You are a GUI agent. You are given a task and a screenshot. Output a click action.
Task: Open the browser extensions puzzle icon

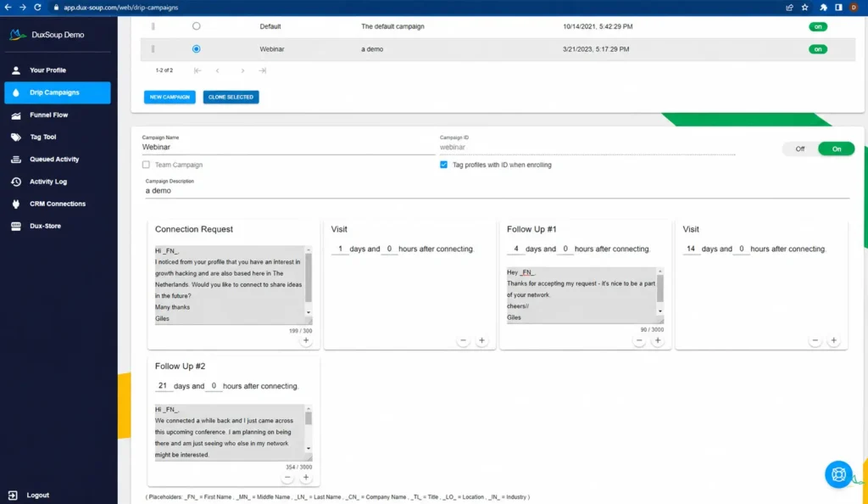point(823,7)
